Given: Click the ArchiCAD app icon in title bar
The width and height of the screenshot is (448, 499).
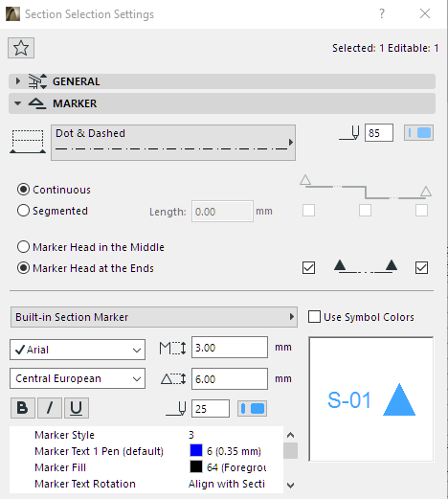Looking at the screenshot, I should 12,14.
